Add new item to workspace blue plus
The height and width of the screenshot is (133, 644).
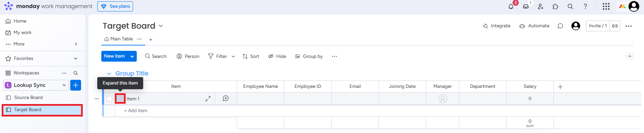point(76,85)
